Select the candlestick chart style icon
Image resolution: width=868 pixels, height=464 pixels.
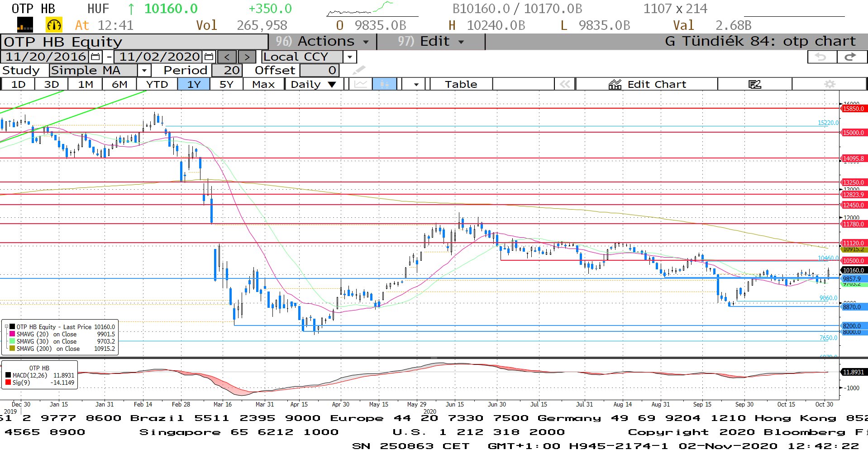tap(384, 84)
